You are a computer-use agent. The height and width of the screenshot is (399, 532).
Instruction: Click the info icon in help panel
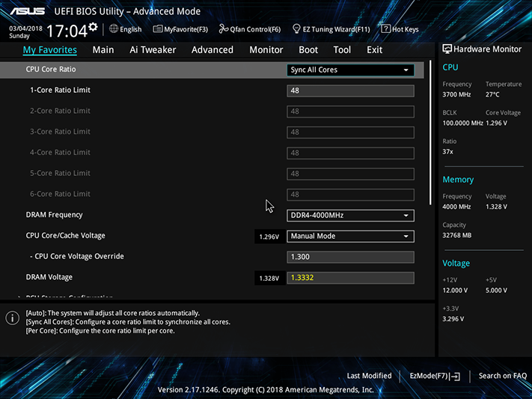(x=13, y=318)
